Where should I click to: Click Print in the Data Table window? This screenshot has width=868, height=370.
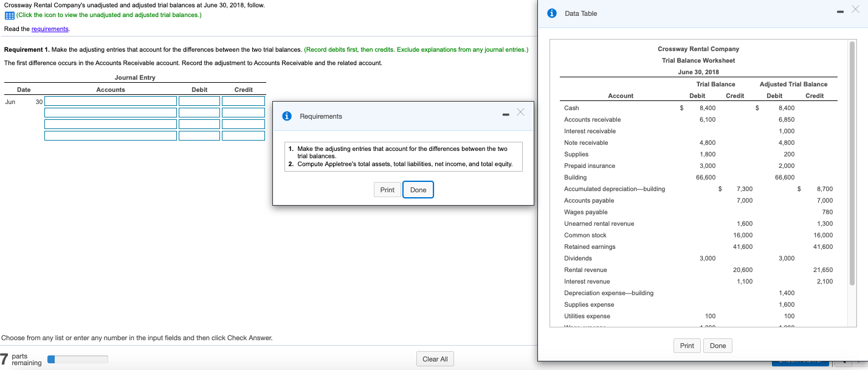click(687, 346)
